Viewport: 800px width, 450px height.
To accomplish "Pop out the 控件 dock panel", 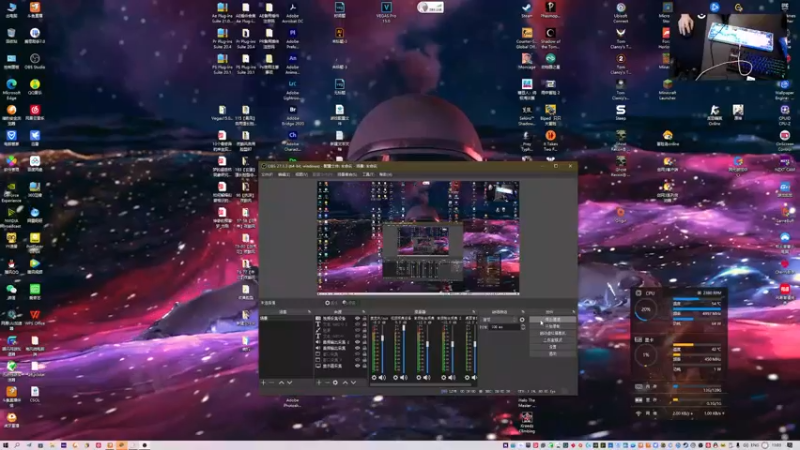I will coord(575,312).
